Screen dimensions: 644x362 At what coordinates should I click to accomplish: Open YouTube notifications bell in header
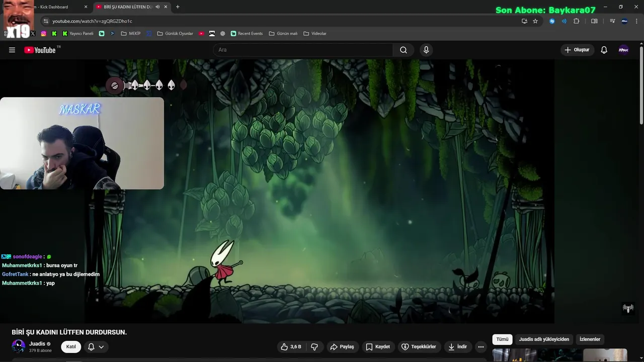(x=604, y=50)
